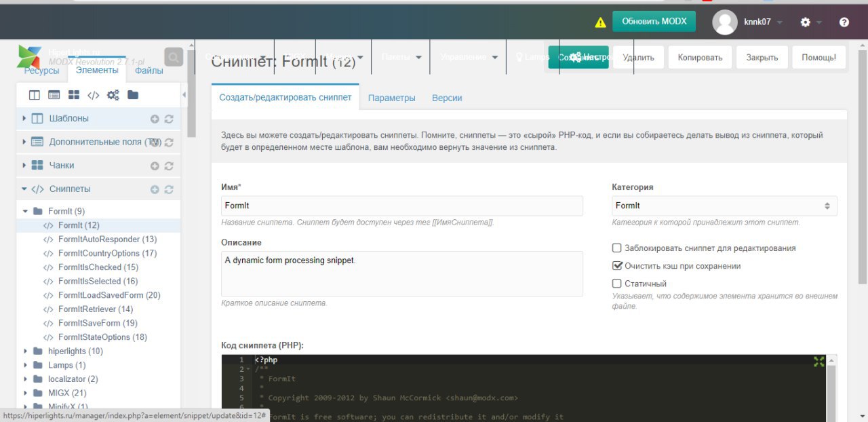Click the Помощь! button
Viewport: 868px width, 422px height.
coord(819,58)
